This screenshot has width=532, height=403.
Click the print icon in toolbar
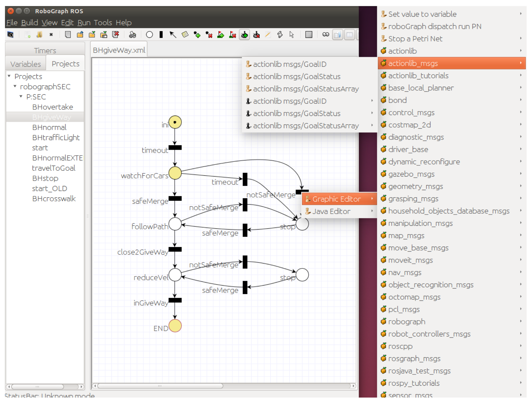click(x=132, y=35)
